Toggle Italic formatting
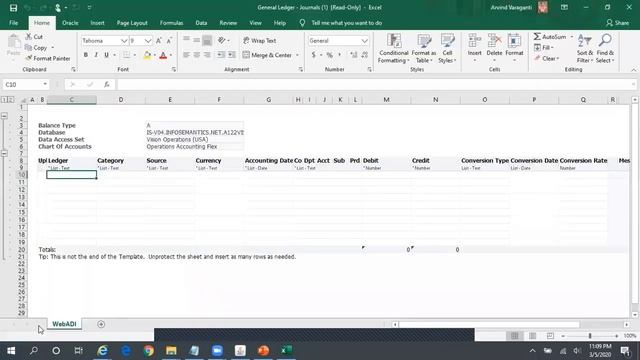 96,55
